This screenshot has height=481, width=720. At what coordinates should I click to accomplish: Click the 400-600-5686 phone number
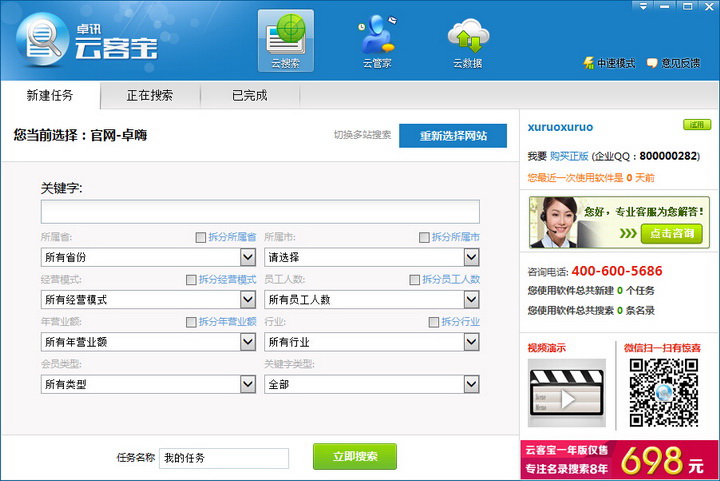[617, 271]
